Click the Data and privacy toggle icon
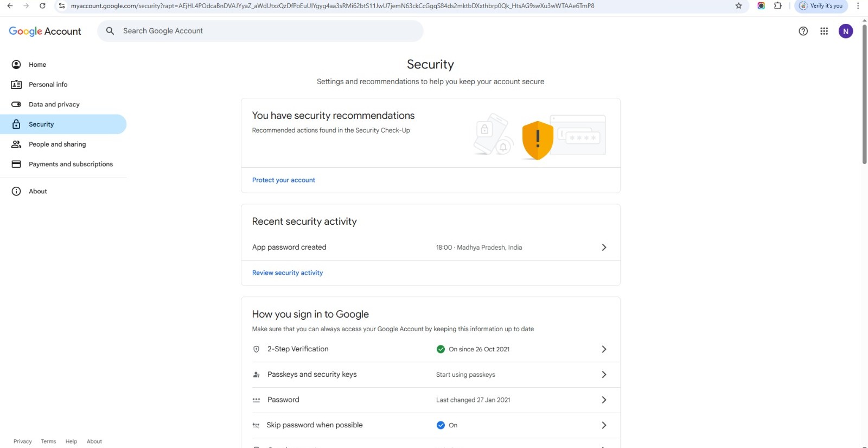Viewport: 868px width, 448px height. click(16, 104)
